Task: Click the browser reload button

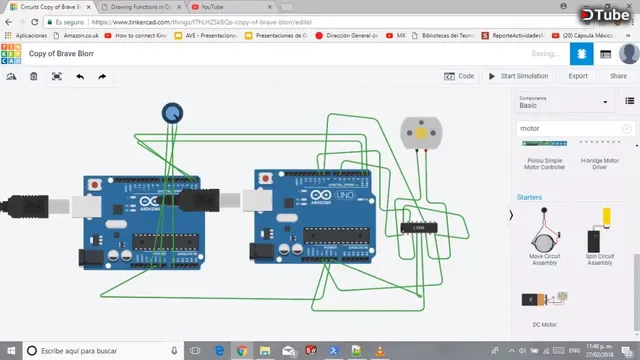Action: tap(35, 22)
